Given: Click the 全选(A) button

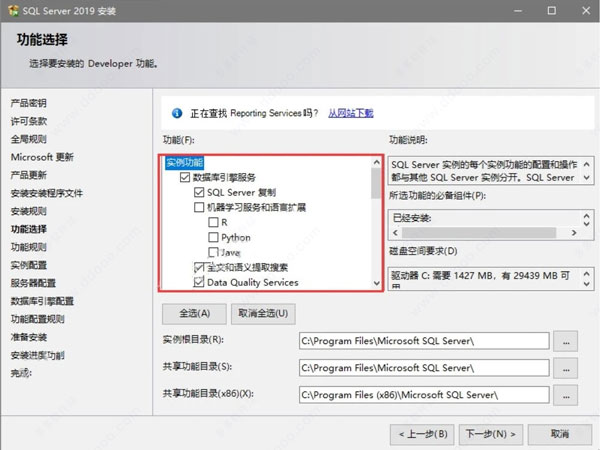Looking at the screenshot, I should (x=194, y=314).
